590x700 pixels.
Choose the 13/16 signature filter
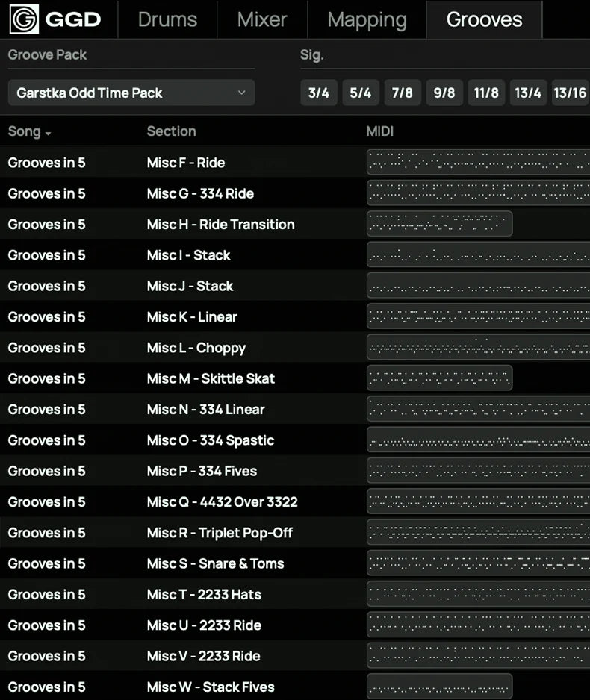570,93
